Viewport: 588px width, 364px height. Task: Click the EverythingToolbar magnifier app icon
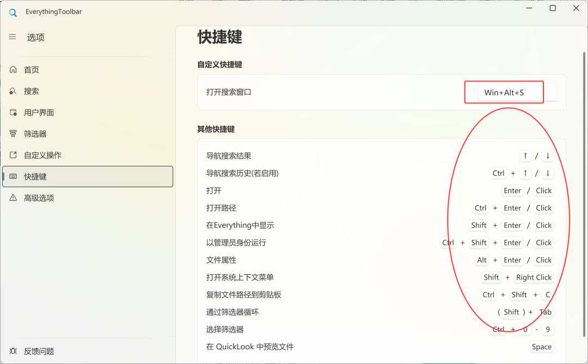click(13, 12)
